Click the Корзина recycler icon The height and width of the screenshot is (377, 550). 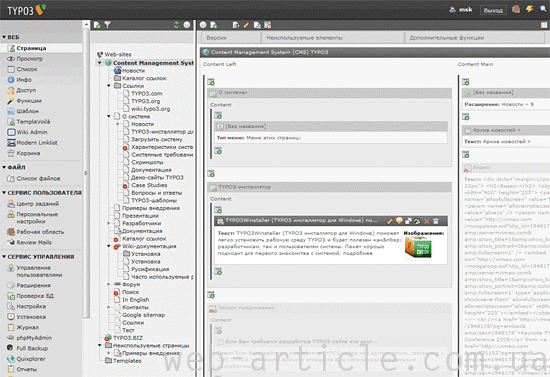(11, 153)
